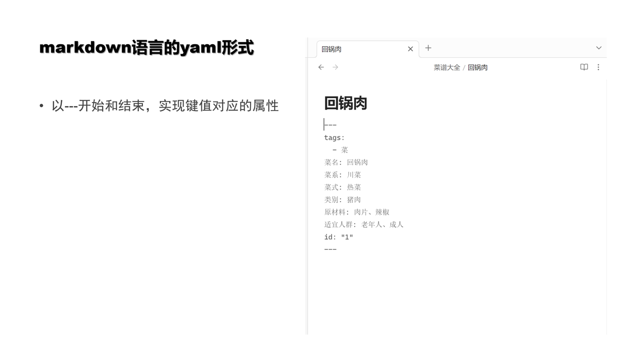Viewport: 644px width, 362px height.
Task: Click the 适宜人群: 老年人、成人 line
Action: pyautogui.click(x=364, y=225)
